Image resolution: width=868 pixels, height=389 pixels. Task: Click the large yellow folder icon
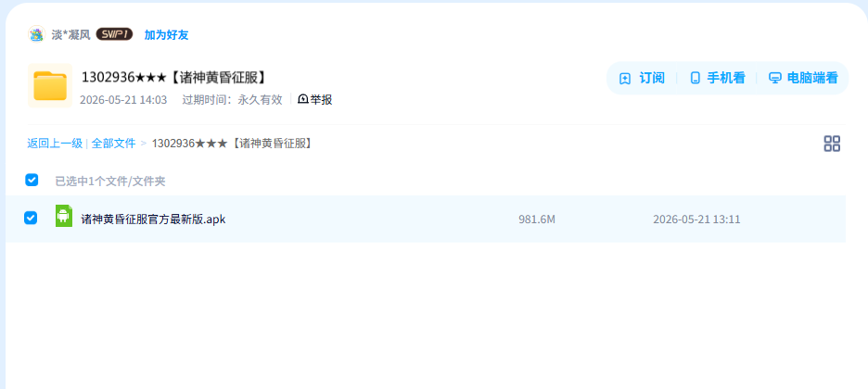pyautogui.click(x=50, y=85)
